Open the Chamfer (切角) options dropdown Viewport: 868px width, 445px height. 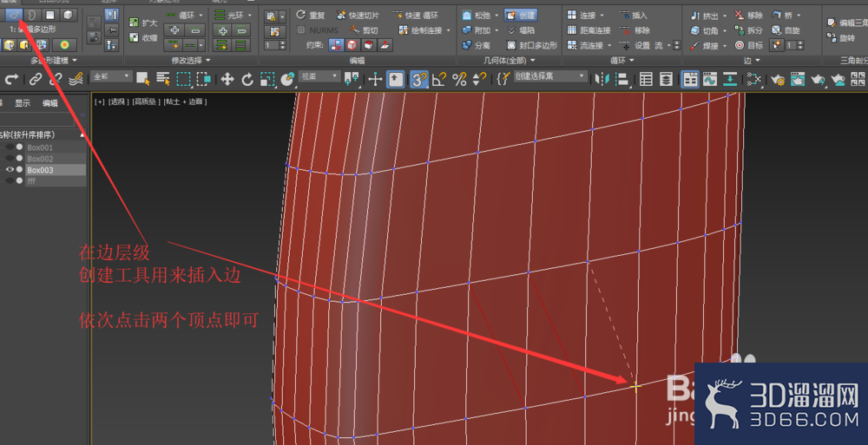point(724,31)
